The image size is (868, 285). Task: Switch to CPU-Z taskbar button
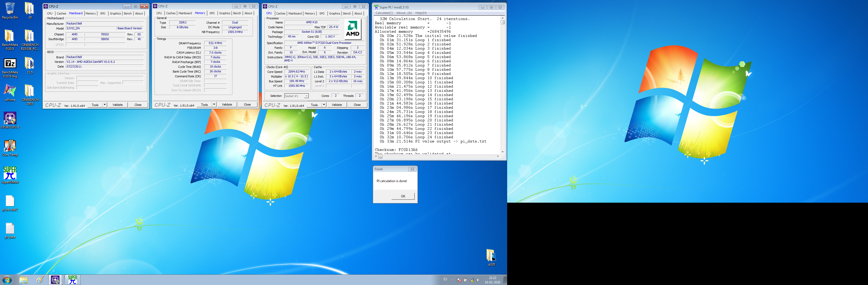click(55, 280)
